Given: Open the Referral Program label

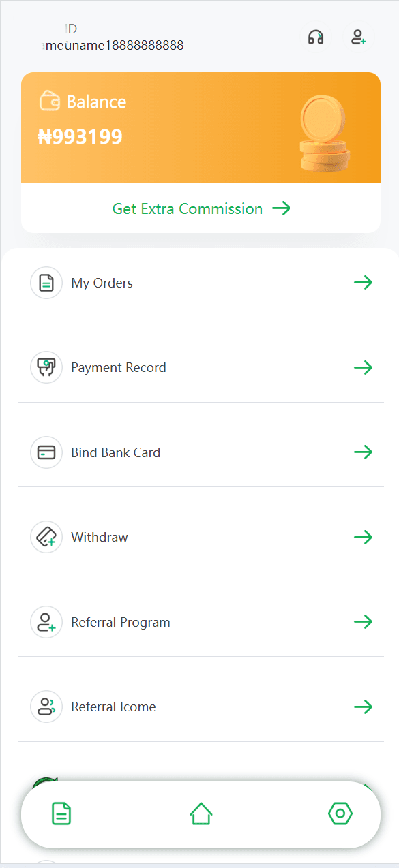Looking at the screenshot, I should tap(121, 622).
